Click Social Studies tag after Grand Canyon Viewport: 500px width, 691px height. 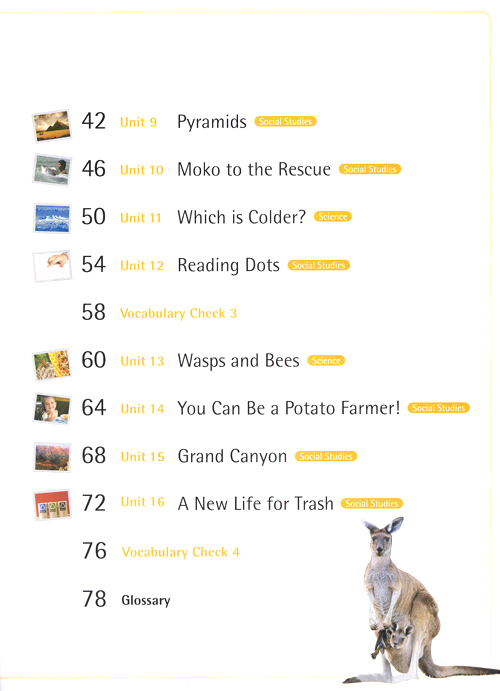point(326,456)
